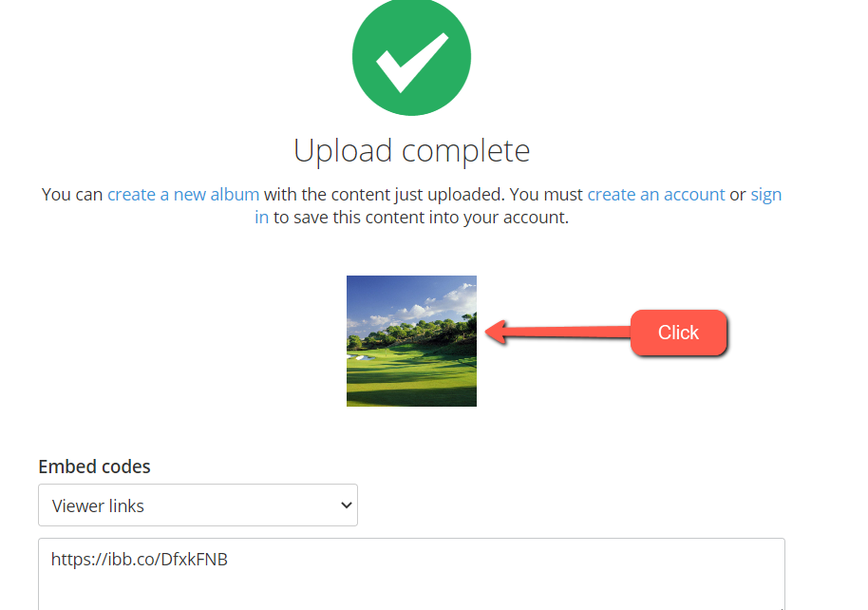
Task: Follow the 'create an account' link
Action: point(656,195)
